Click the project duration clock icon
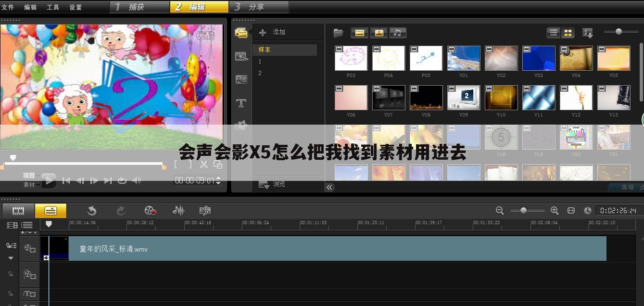This screenshot has height=306, width=644. (x=587, y=210)
